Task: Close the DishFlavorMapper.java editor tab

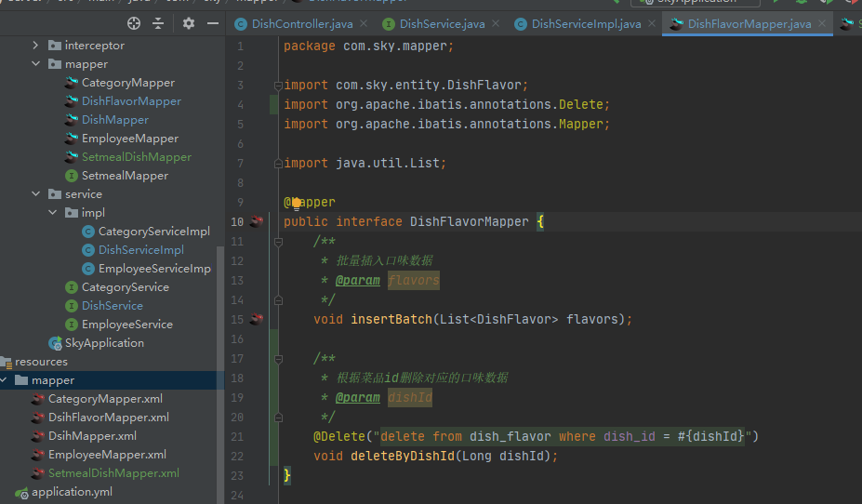Action: 820,24
